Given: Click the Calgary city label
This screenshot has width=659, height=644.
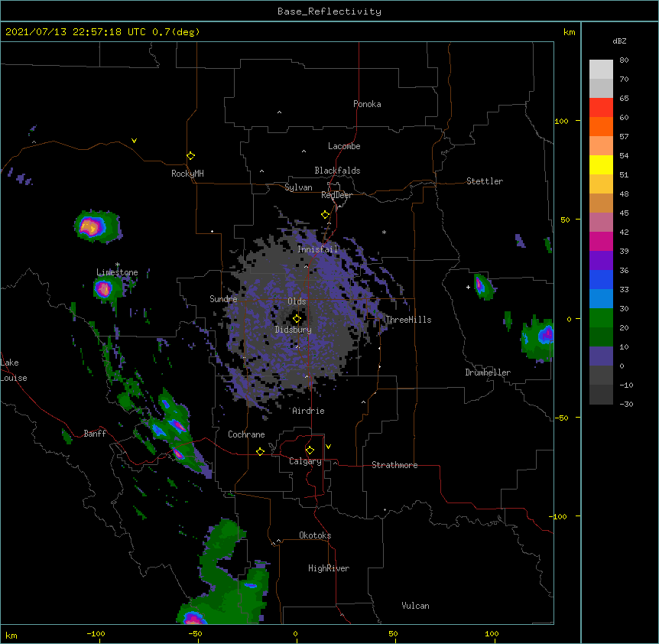Looking at the screenshot, I should (x=306, y=461).
